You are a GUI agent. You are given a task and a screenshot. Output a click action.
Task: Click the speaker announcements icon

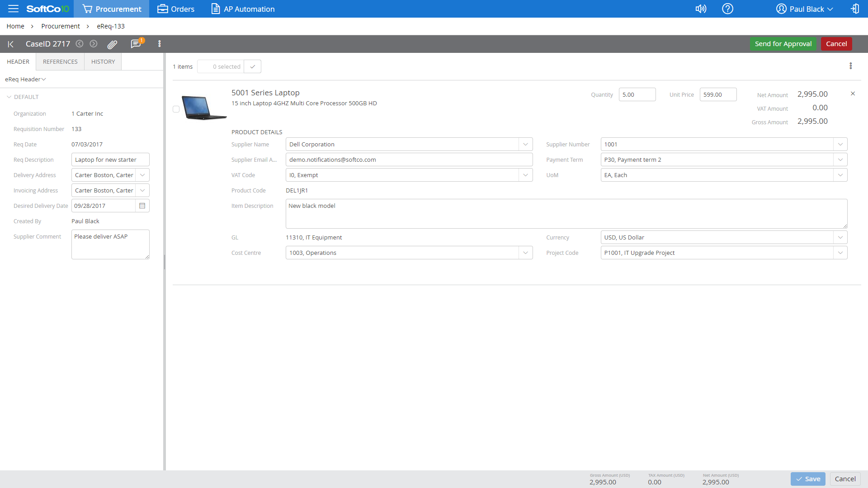[x=701, y=9]
